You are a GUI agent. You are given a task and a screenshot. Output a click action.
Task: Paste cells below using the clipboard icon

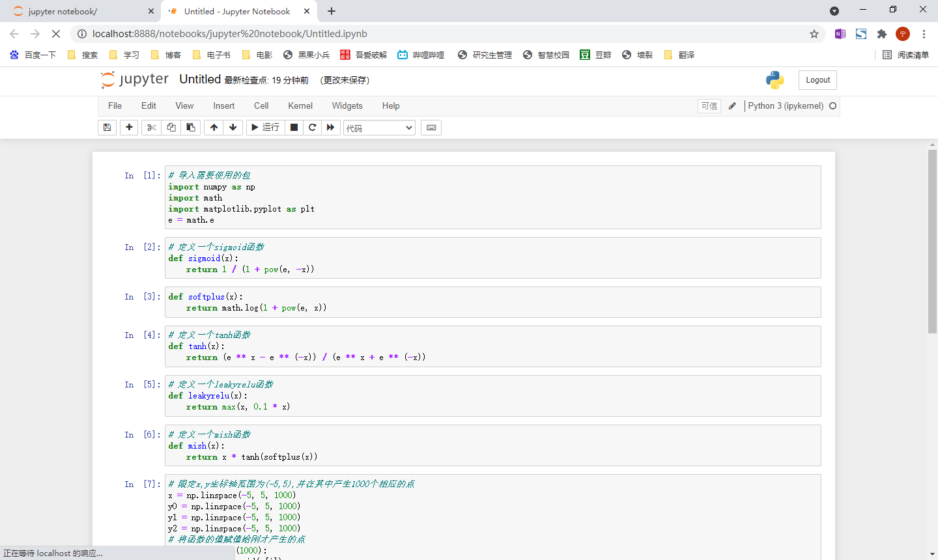[x=191, y=128]
